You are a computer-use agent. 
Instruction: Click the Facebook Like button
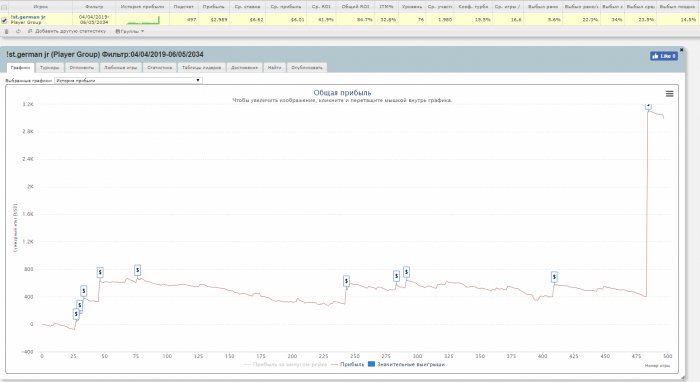coord(664,56)
